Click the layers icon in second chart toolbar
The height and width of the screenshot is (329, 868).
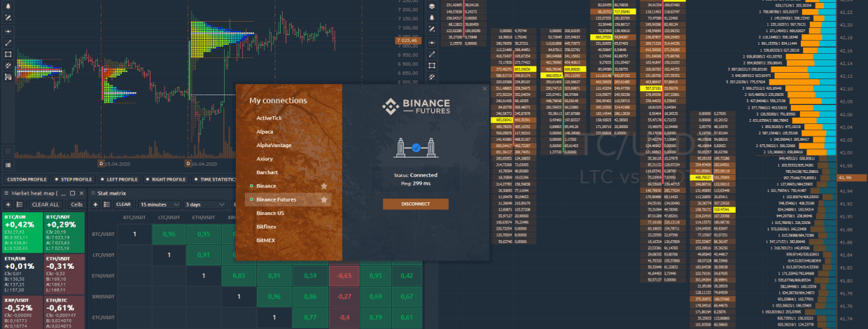[432, 6]
